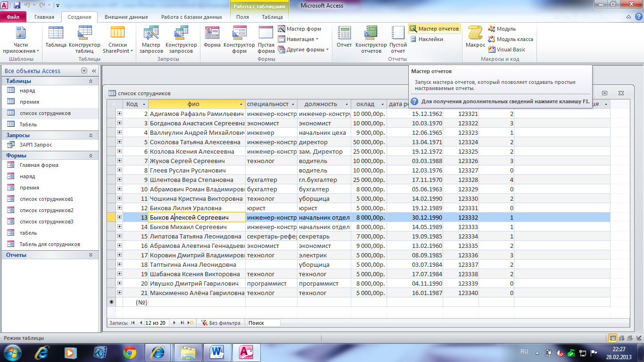Collapse the Таблицы group
This screenshot has width=644, height=362.
click(91, 81)
